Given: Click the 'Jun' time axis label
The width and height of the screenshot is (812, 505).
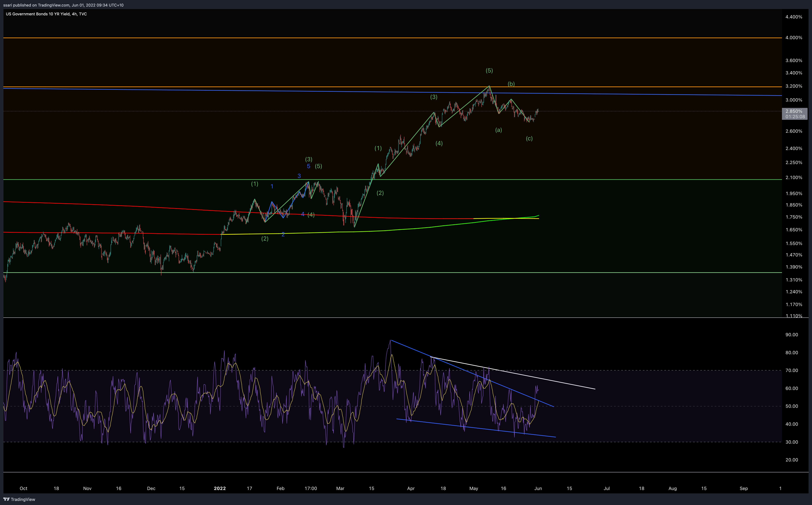Looking at the screenshot, I should coord(538,488).
